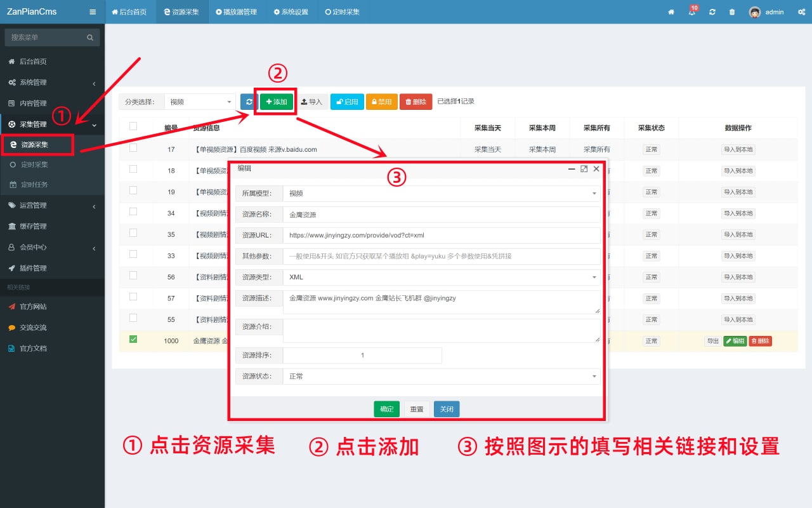Click the refresh icon in top header
This screenshot has height=508, width=812.
point(712,12)
